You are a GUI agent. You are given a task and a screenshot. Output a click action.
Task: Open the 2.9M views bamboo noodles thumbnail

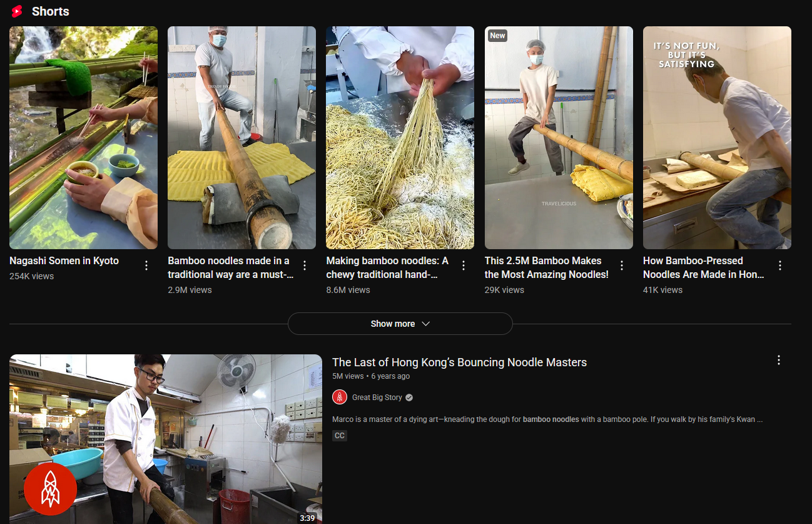click(x=241, y=138)
